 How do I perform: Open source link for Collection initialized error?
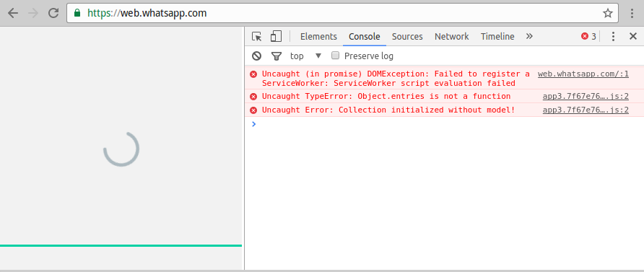586,110
